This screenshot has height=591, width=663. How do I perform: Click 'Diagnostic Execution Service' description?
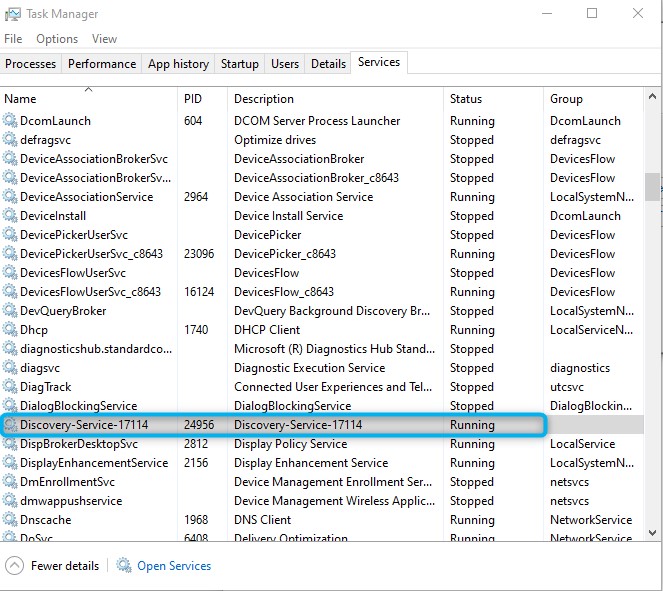coord(310,368)
